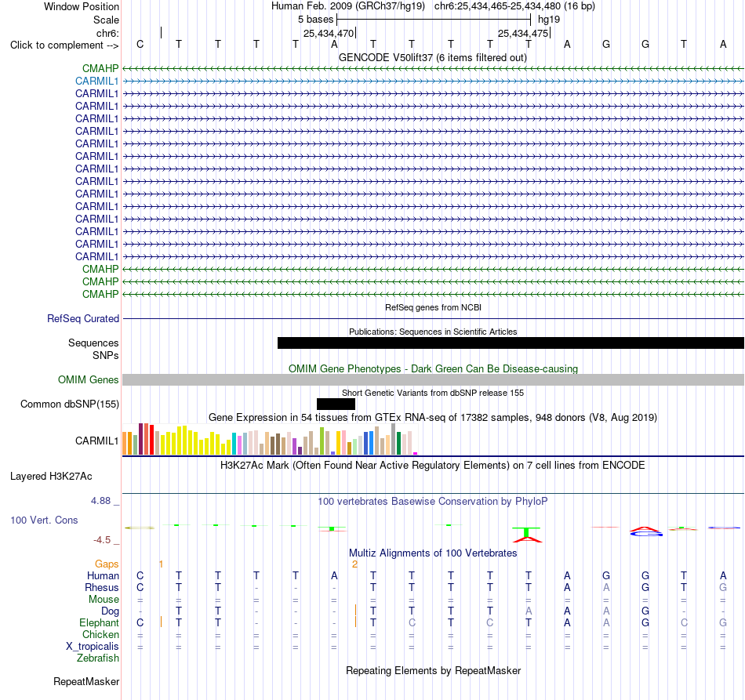Select the blue G conservation logo

pos(646,534)
